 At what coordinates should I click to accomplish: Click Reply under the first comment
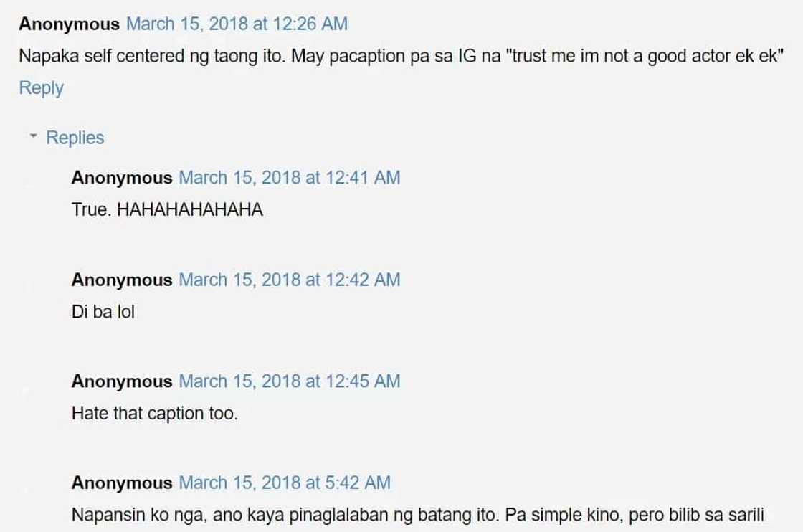pyautogui.click(x=41, y=88)
